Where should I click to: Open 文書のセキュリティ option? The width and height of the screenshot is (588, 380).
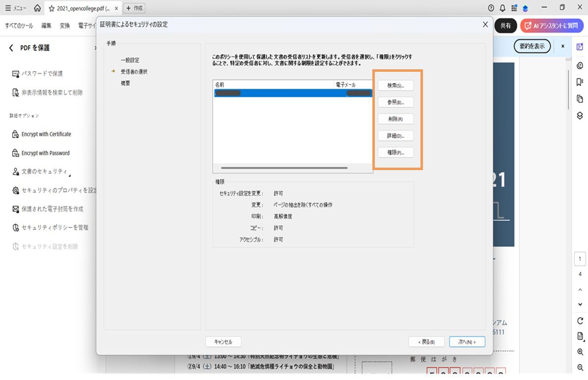pyautogui.click(x=41, y=172)
